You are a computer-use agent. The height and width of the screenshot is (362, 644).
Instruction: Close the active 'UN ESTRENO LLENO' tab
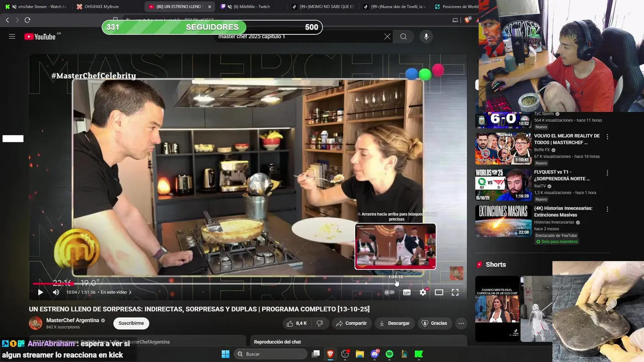(x=209, y=7)
